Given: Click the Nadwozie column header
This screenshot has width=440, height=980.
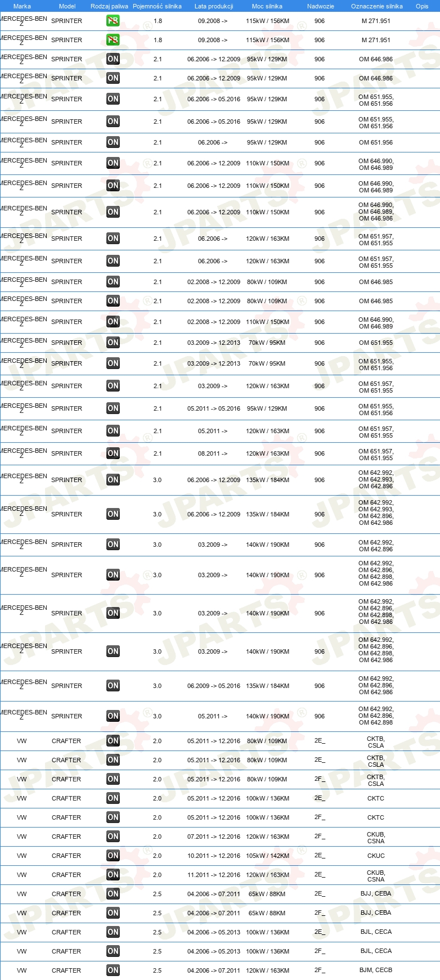Looking at the screenshot, I should (x=321, y=6).
